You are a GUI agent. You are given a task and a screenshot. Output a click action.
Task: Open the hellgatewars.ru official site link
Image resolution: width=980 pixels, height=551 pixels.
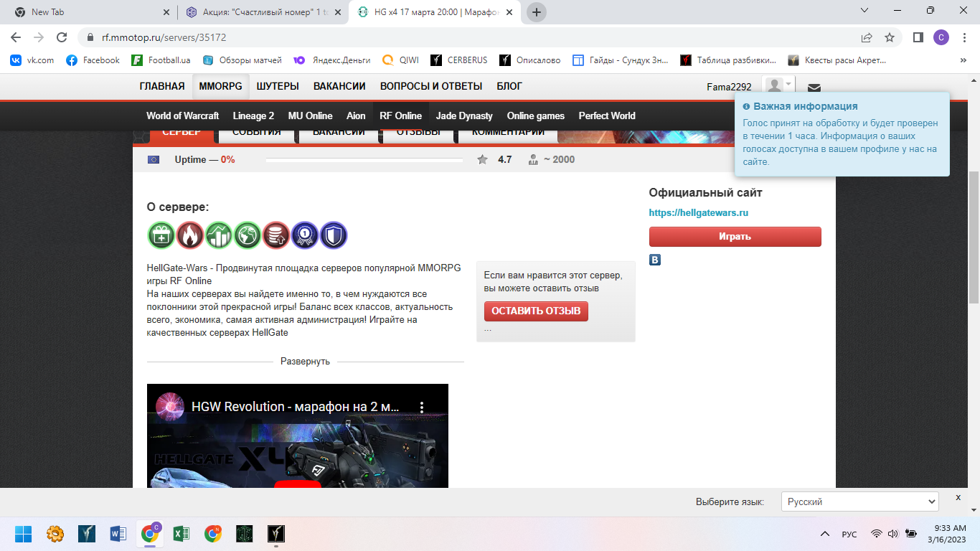click(x=698, y=212)
